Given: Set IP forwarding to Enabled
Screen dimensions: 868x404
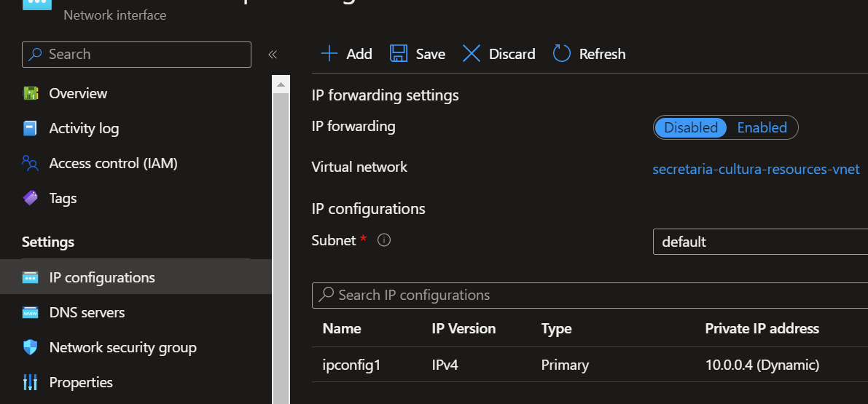Looking at the screenshot, I should pos(762,127).
